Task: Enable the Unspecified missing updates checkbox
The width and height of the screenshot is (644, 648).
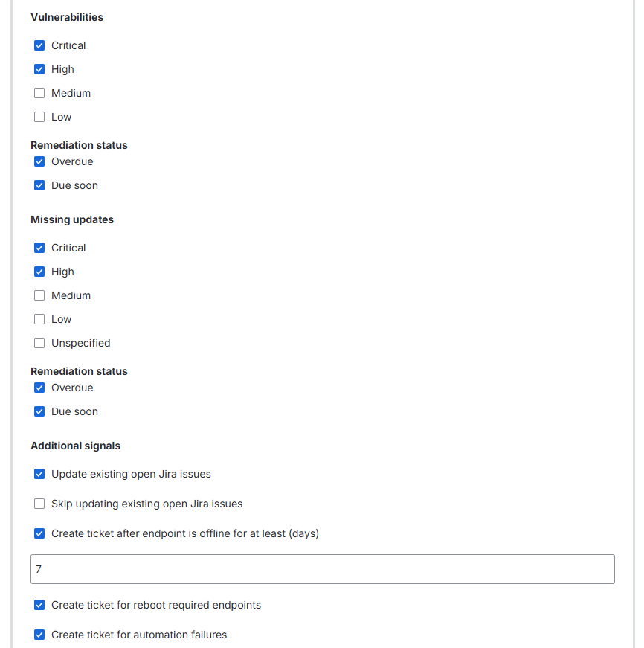Action: [39, 343]
